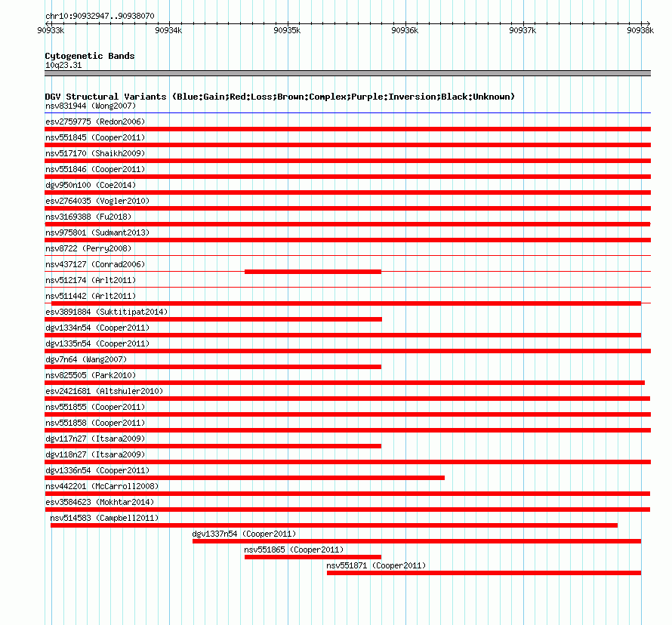Click the esv3891884 (Suktitipat2014) label
This screenshot has height=625, width=672.
(106, 312)
